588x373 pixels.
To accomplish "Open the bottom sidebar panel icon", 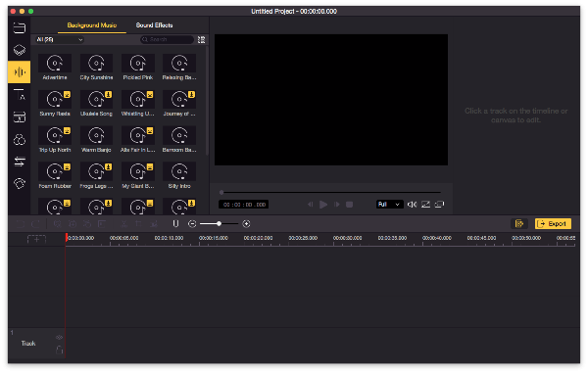I will pyautogui.click(x=20, y=183).
